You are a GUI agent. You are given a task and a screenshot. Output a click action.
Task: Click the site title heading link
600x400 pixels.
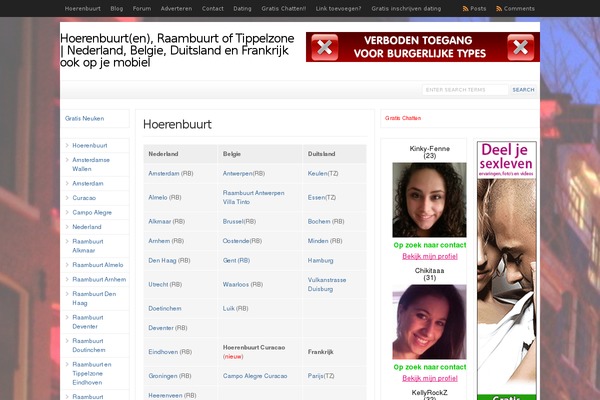click(177, 50)
